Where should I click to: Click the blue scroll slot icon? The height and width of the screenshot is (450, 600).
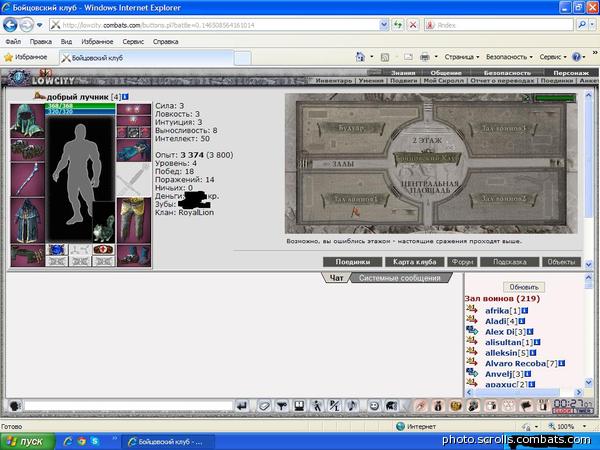click(57, 250)
